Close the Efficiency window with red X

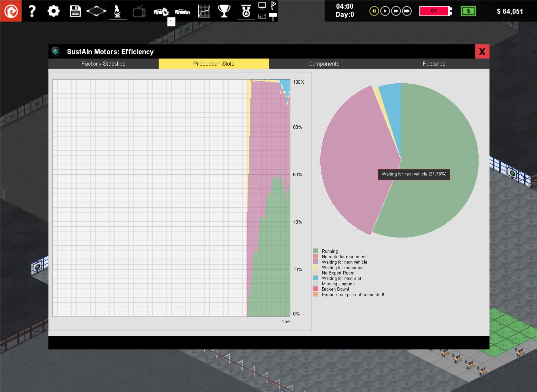(482, 52)
